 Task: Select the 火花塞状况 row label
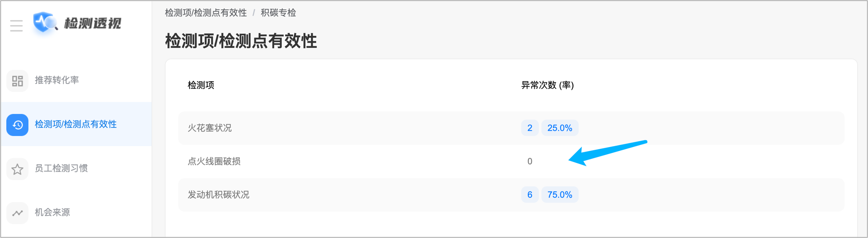(209, 128)
